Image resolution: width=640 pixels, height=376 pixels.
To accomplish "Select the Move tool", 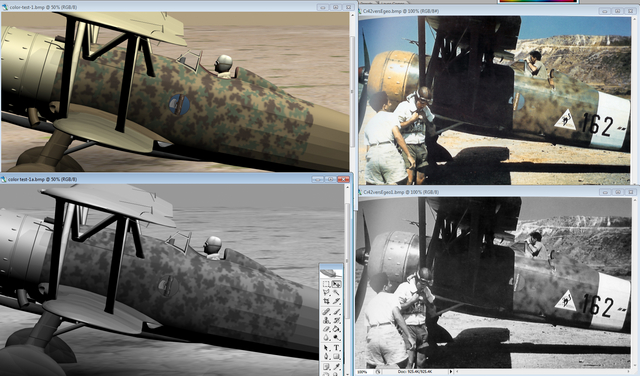I will click(x=337, y=284).
